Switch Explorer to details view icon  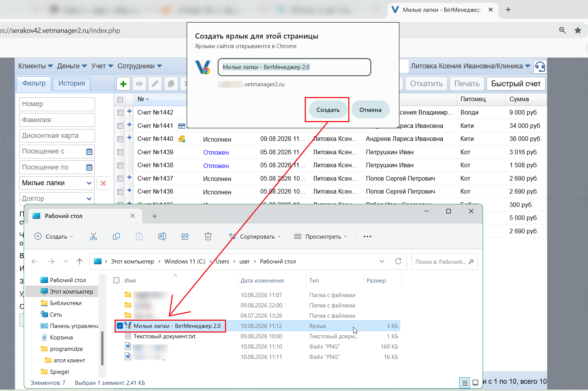click(x=465, y=382)
